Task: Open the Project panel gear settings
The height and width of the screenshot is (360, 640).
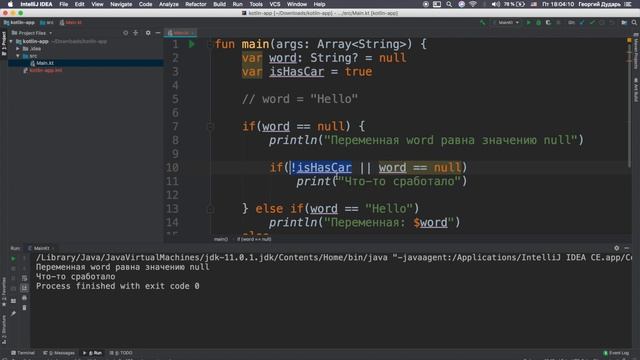Action: (x=148, y=33)
